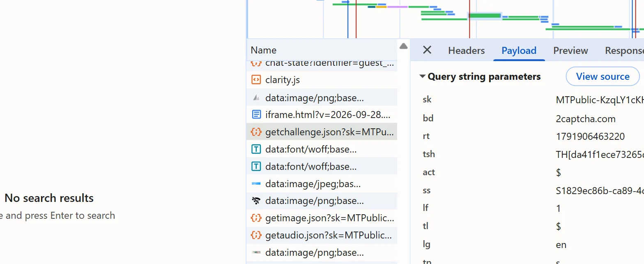Select the clarity.js request
This screenshot has width=644, height=264.
[322, 80]
